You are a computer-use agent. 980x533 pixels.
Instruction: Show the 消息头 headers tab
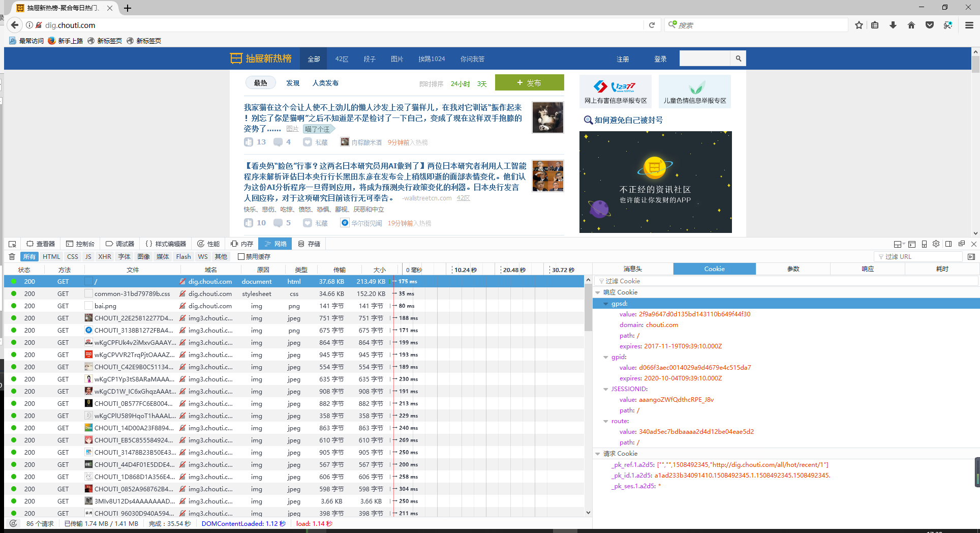[x=633, y=269]
